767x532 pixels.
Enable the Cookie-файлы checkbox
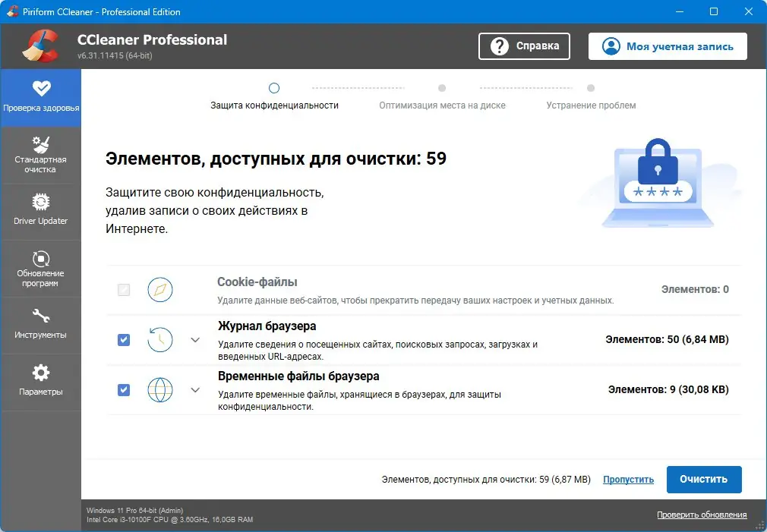point(123,289)
